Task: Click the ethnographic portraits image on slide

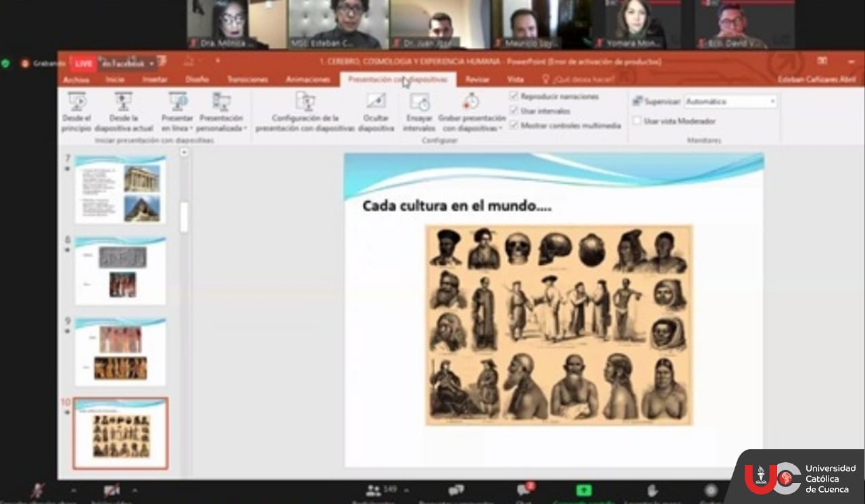Action: point(559,325)
